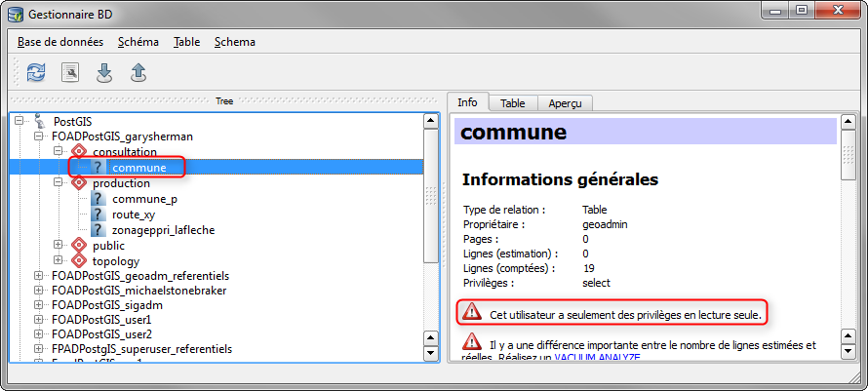
Task: Click the VACUUM ANALYZE link
Action: tap(597, 359)
